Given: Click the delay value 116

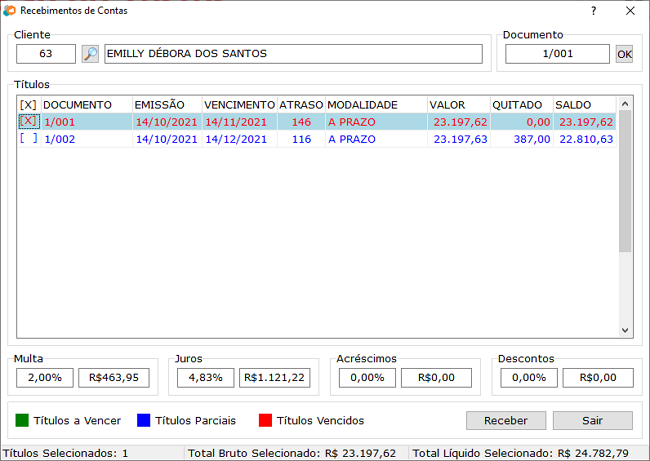Looking at the screenshot, I should (x=301, y=139).
